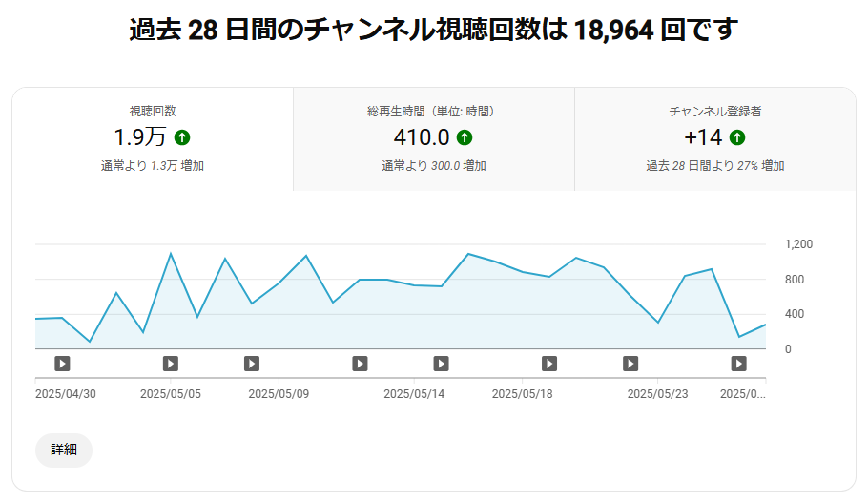Click the 2025/05/14 axis date label

click(x=414, y=394)
